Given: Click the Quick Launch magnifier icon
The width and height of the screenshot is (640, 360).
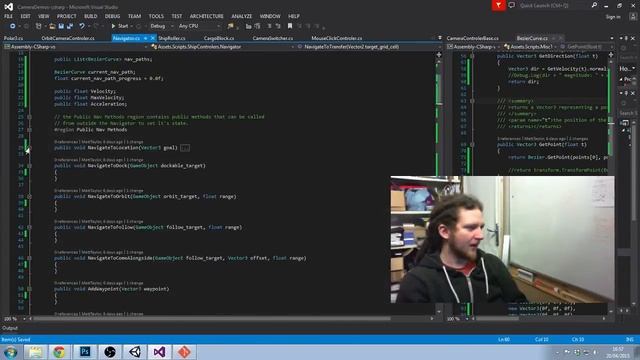Looking at the screenshot, I should point(594,5).
